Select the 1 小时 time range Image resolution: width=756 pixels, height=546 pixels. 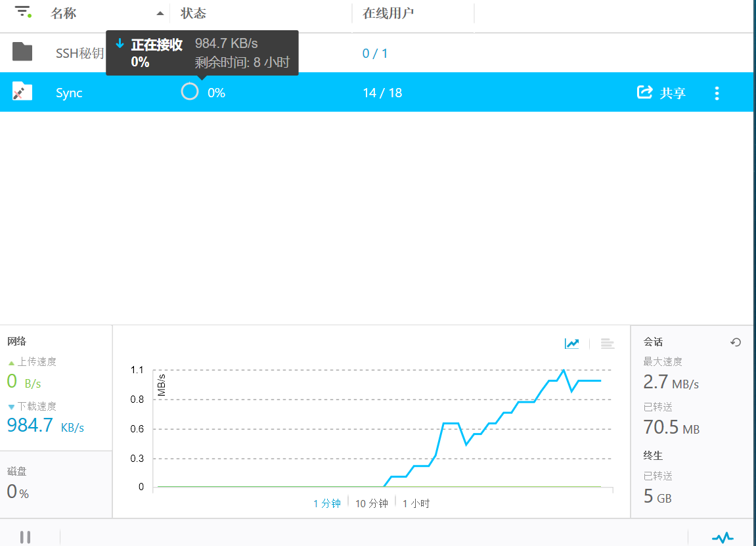tap(416, 503)
